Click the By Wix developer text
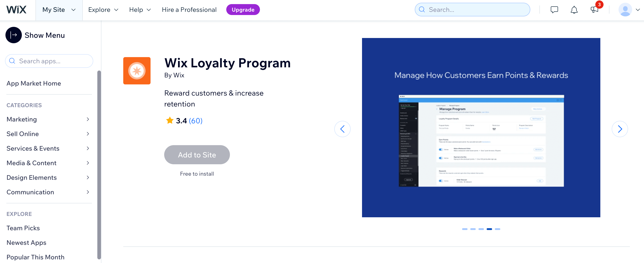This screenshot has width=644, height=263. [x=174, y=75]
